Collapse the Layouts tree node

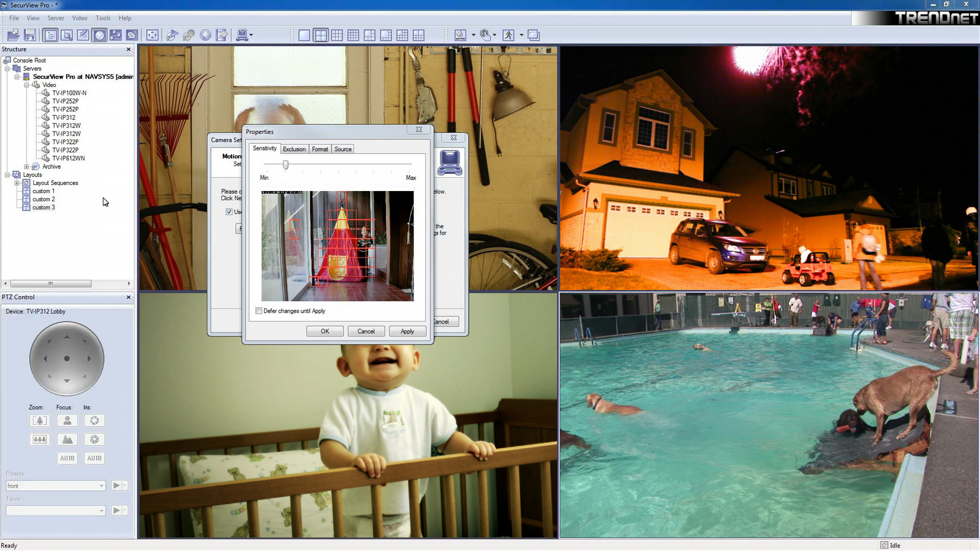tap(7, 175)
